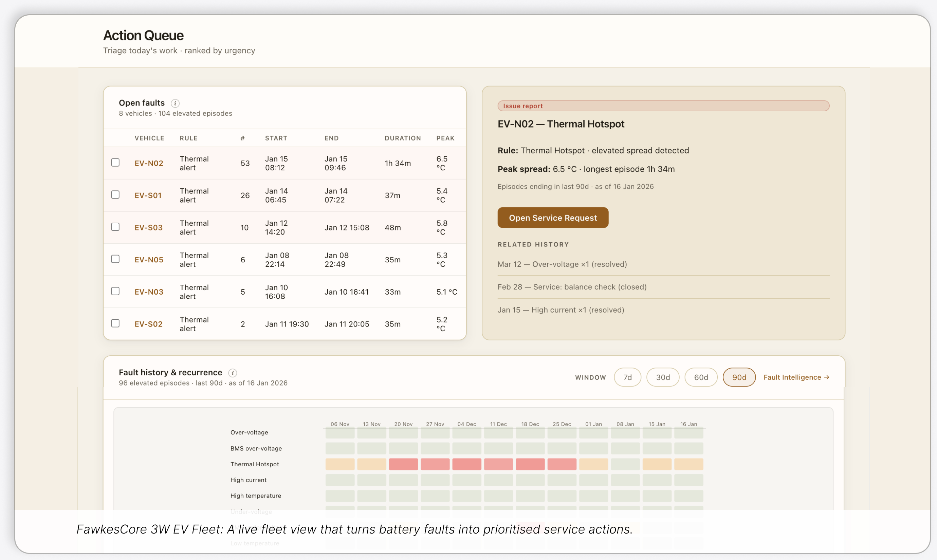Click EV-N02 episode count 53
The width and height of the screenshot is (937, 560).
point(245,163)
